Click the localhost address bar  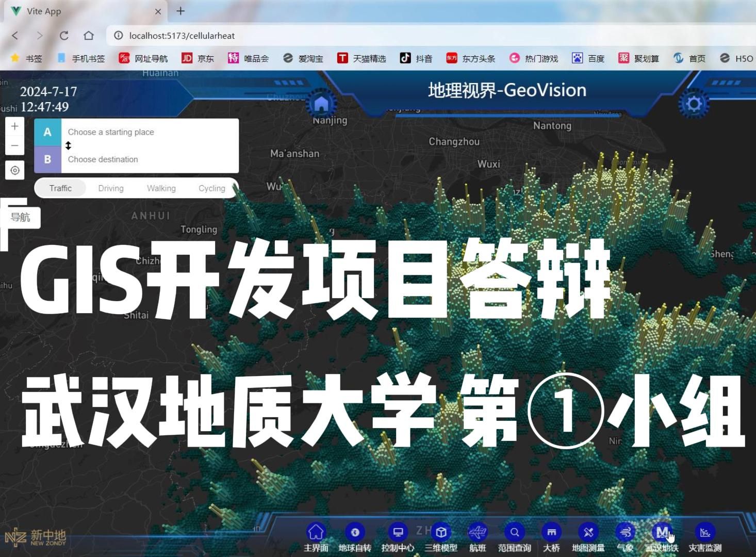coord(431,36)
